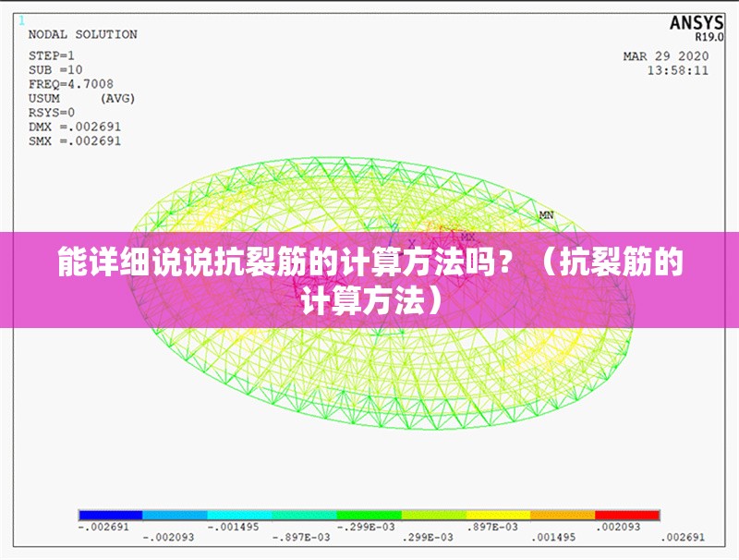Expand the STEP=1 load step entry

(x=54, y=55)
